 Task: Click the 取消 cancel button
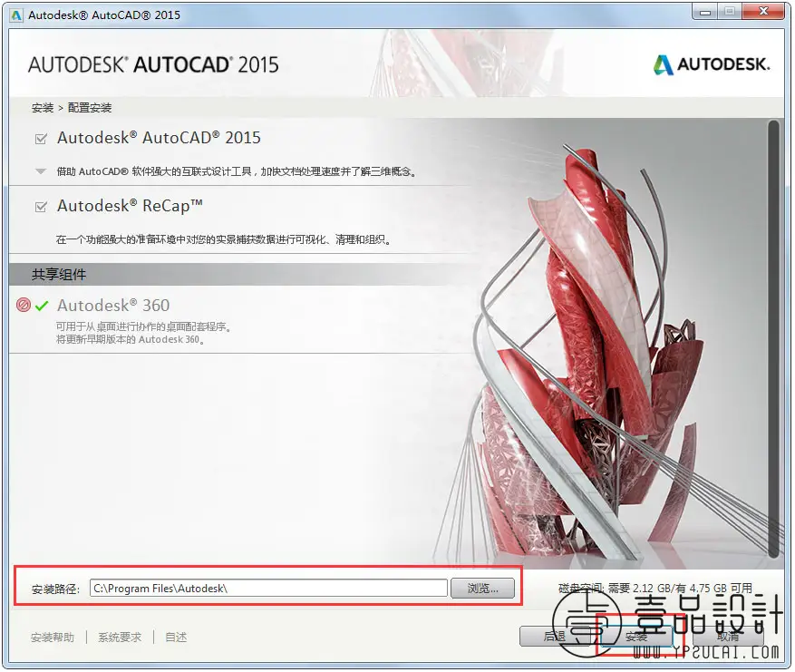click(x=728, y=636)
